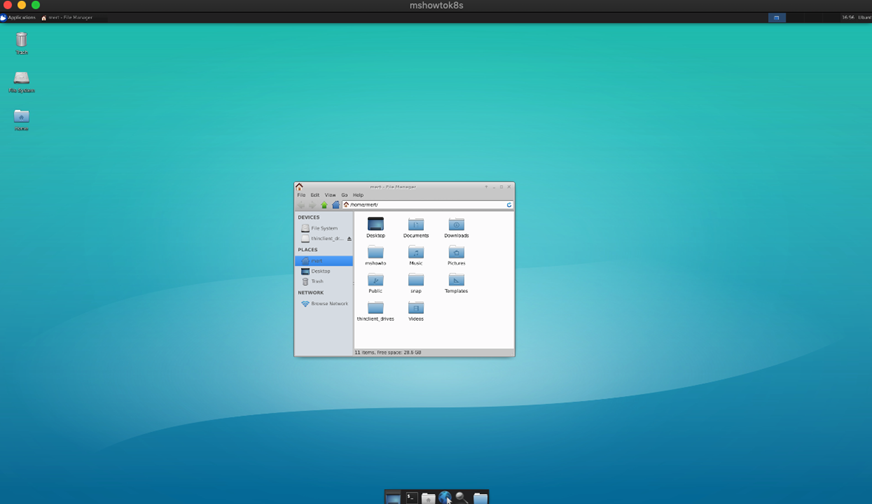Click the blue home button in the toolbar
The image size is (872, 504).
pos(335,205)
